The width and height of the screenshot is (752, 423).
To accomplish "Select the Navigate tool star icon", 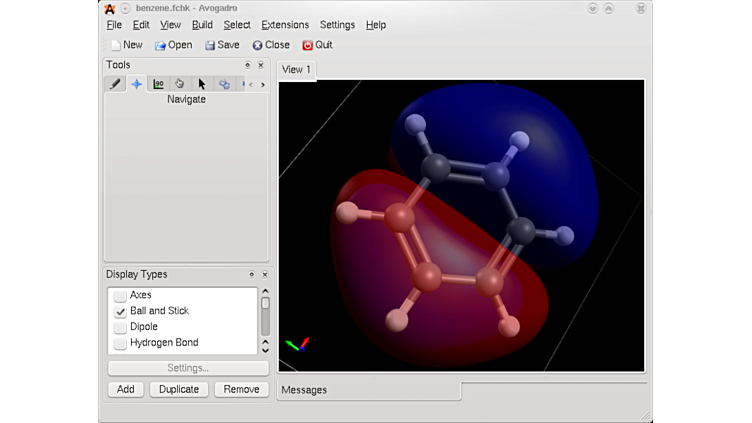I will pos(137,84).
